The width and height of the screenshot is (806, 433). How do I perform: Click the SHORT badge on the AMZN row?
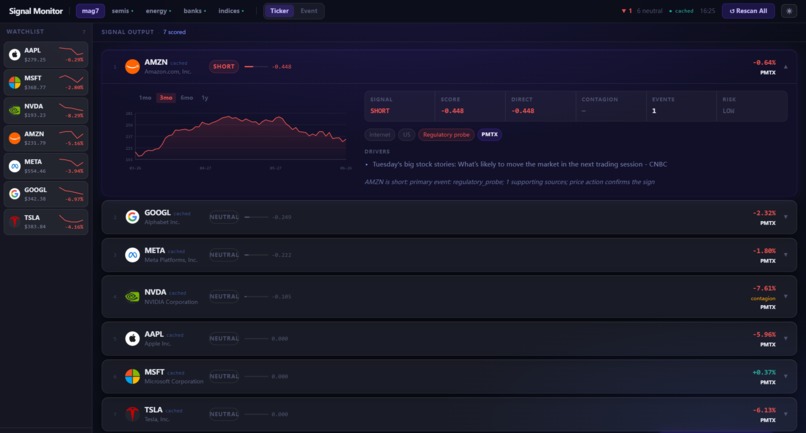pos(224,66)
